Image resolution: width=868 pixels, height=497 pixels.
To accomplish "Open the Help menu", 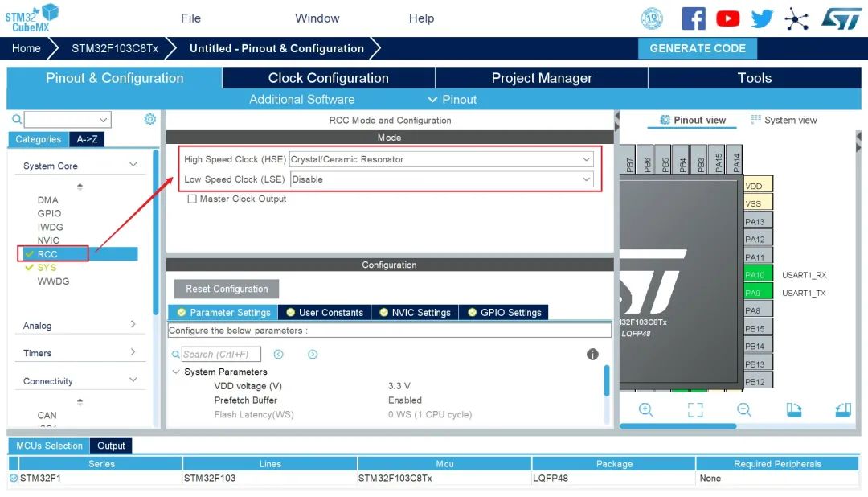I will [x=421, y=18].
